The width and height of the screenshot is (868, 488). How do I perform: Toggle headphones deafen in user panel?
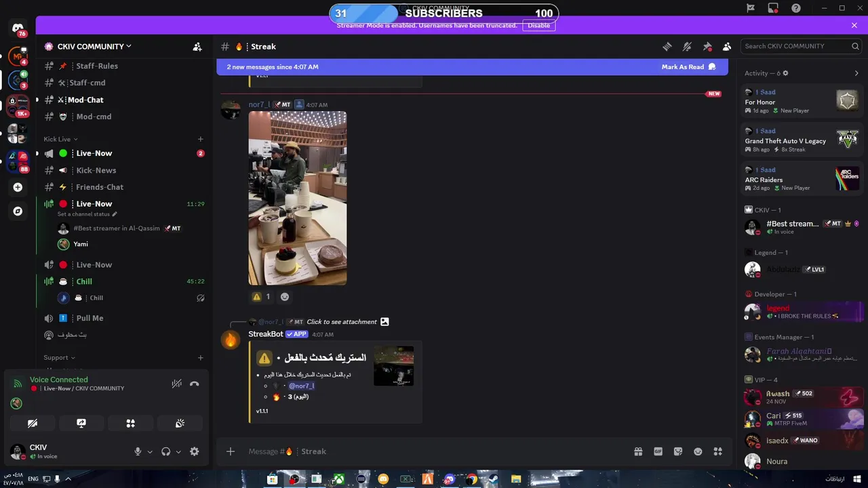[165, 451]
